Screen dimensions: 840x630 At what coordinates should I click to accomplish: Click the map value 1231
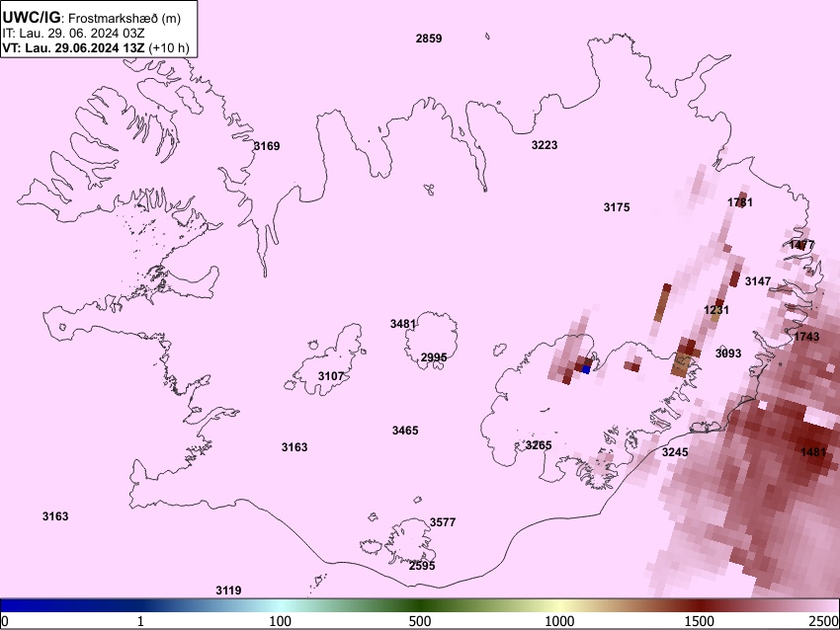(x=716, y=310)
